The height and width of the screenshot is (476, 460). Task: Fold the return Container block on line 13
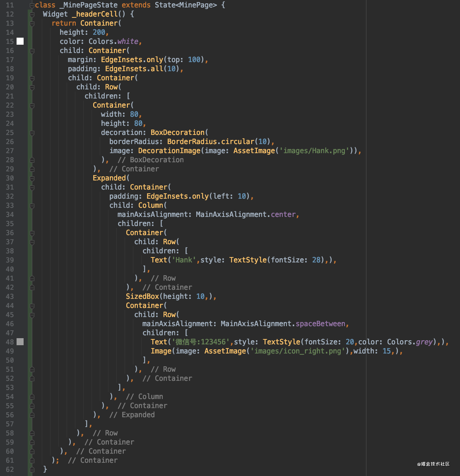[x=32, y=23]
